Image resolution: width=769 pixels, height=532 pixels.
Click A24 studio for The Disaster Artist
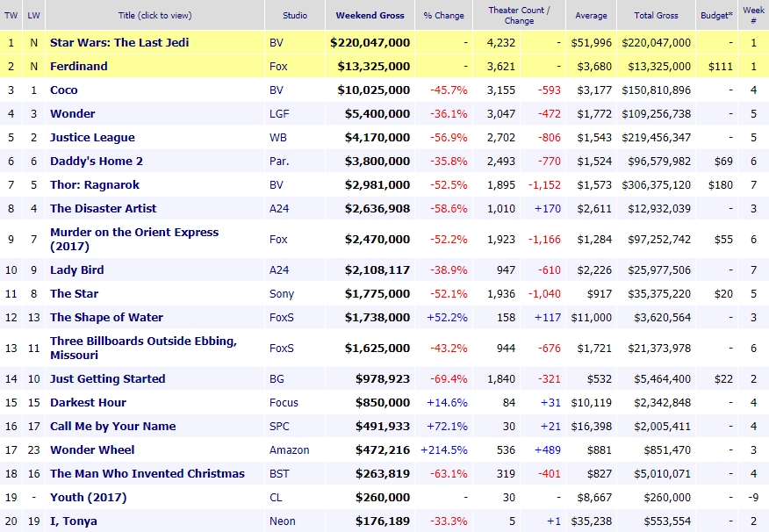tap(279, 208)
